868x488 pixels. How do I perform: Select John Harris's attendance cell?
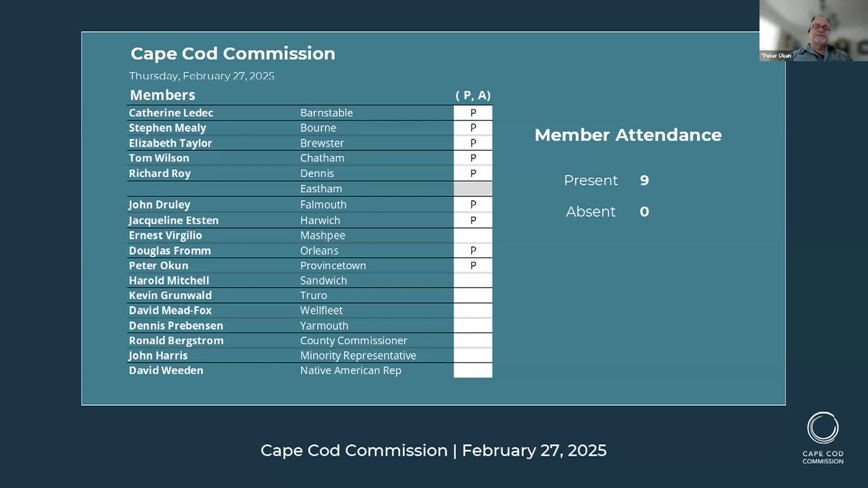[x=473, y=356]
